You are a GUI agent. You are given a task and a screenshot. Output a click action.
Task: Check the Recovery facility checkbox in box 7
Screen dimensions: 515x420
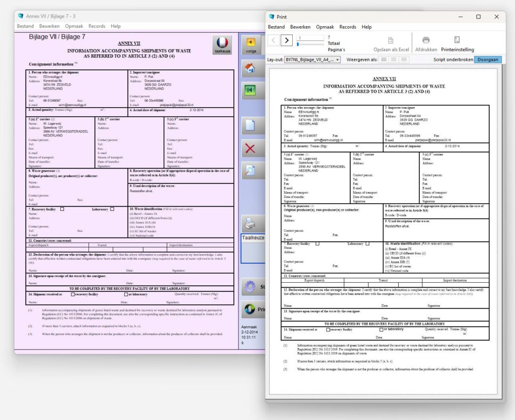(62, 209)
